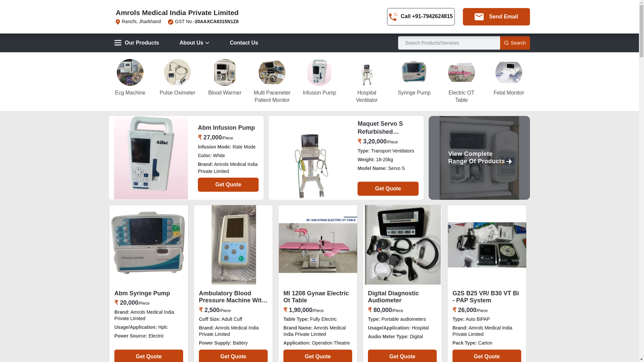Click the Ml 1208 Gynae OT Table thumbnail

(x=318, y=245)
